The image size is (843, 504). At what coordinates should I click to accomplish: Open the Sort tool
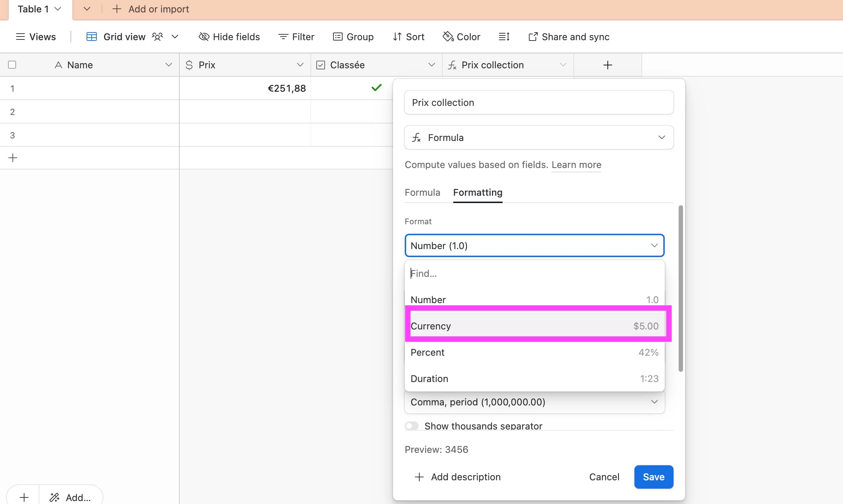click(x=408, y=37)
